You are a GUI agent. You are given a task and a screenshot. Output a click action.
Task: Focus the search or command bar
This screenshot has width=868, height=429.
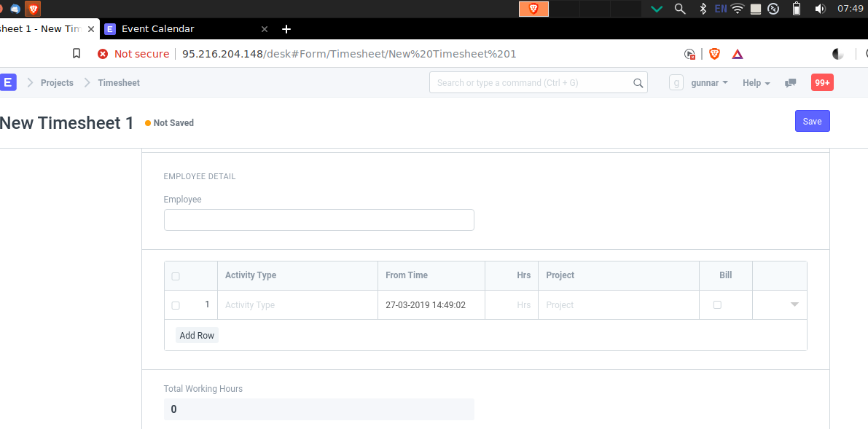538,82
